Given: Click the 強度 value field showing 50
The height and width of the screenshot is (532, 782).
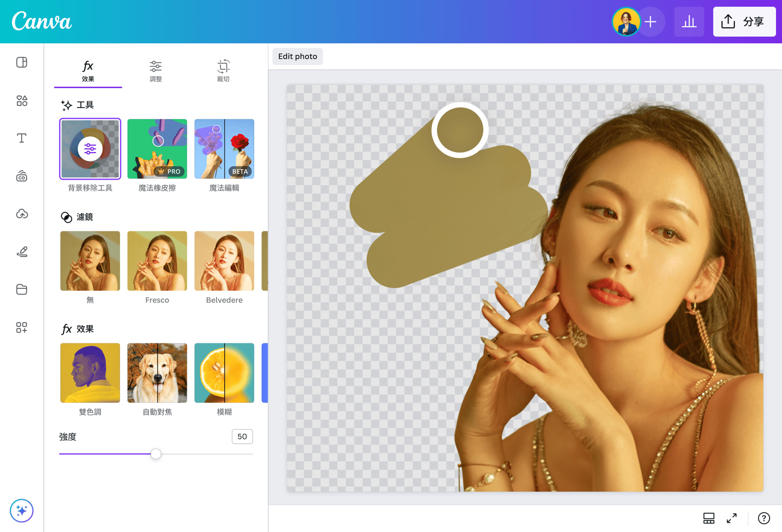Looking at the screenshot, I should 242,436.
